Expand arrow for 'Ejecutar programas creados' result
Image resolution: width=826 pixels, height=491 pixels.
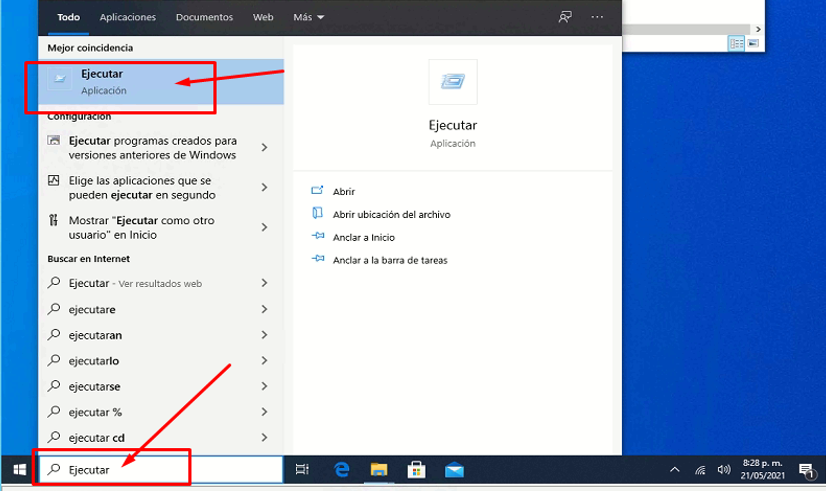[264, 148]
